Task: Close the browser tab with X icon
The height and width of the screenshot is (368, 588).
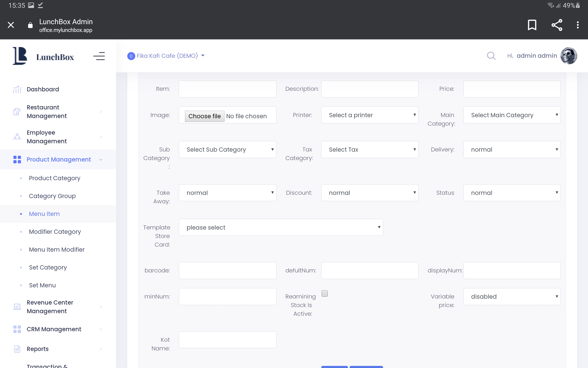Action: [x=11, y=25]
